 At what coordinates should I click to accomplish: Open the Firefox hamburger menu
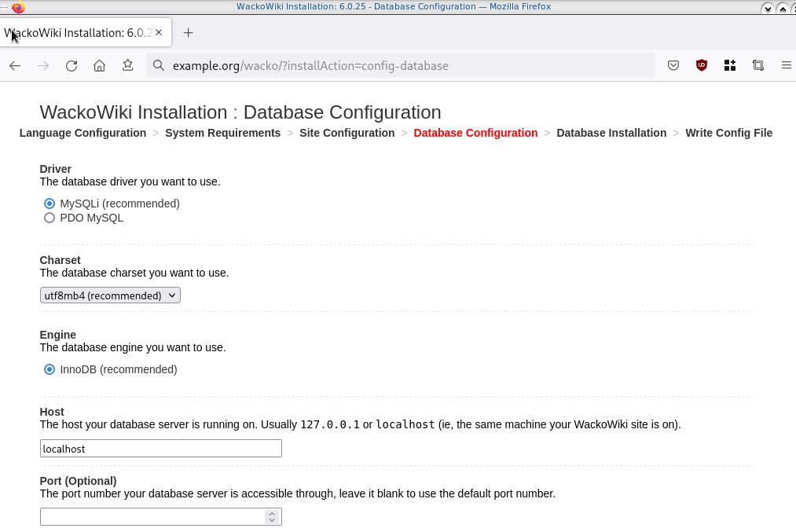[x=786, y=66]
